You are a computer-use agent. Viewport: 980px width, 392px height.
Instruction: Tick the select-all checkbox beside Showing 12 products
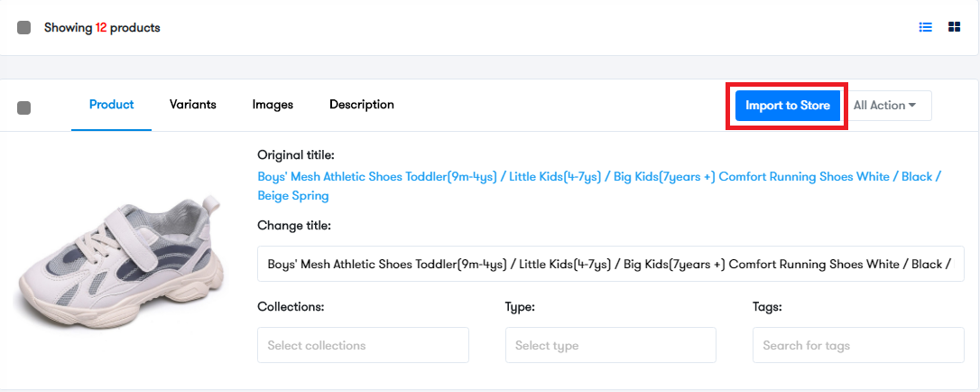(x=23, y=27)
